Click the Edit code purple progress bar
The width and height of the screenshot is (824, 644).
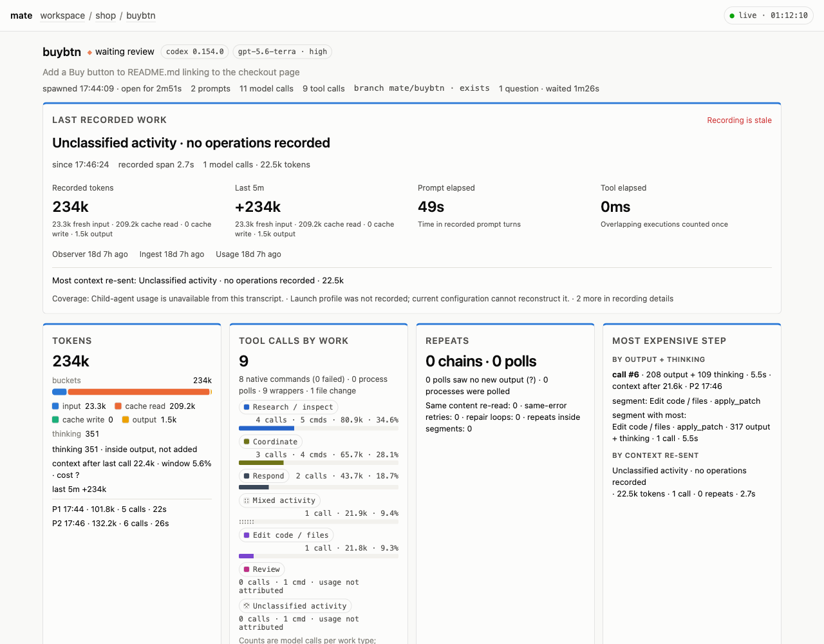point(319,556)
